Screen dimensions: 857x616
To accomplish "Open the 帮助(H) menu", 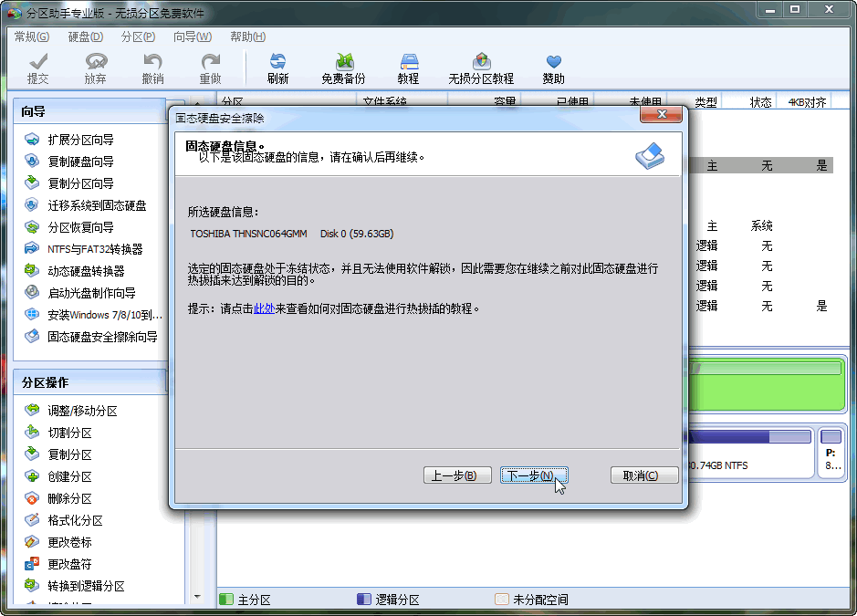I will click(x=247, y=37).
